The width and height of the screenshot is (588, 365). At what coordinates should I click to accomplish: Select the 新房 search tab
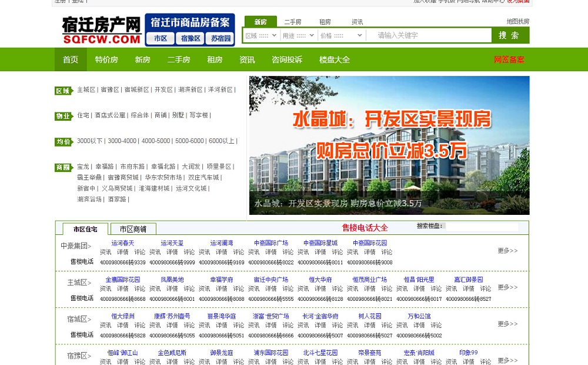tap(260, 22)
